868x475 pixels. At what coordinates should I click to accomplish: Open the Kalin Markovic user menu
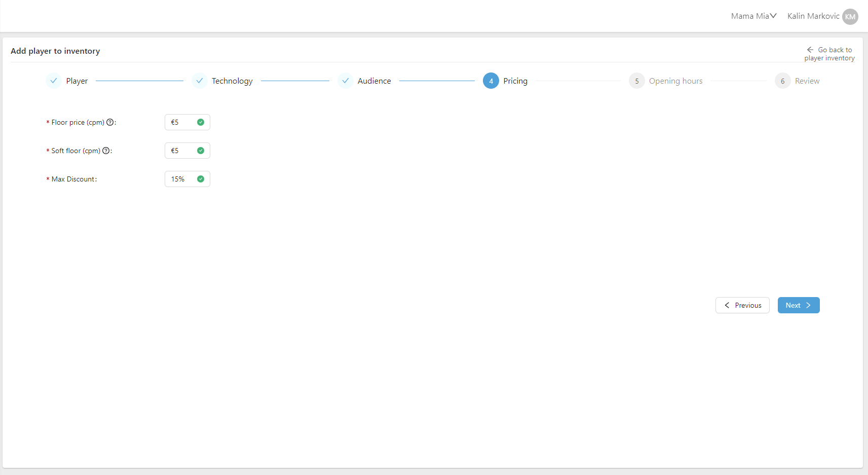[813, 16]
